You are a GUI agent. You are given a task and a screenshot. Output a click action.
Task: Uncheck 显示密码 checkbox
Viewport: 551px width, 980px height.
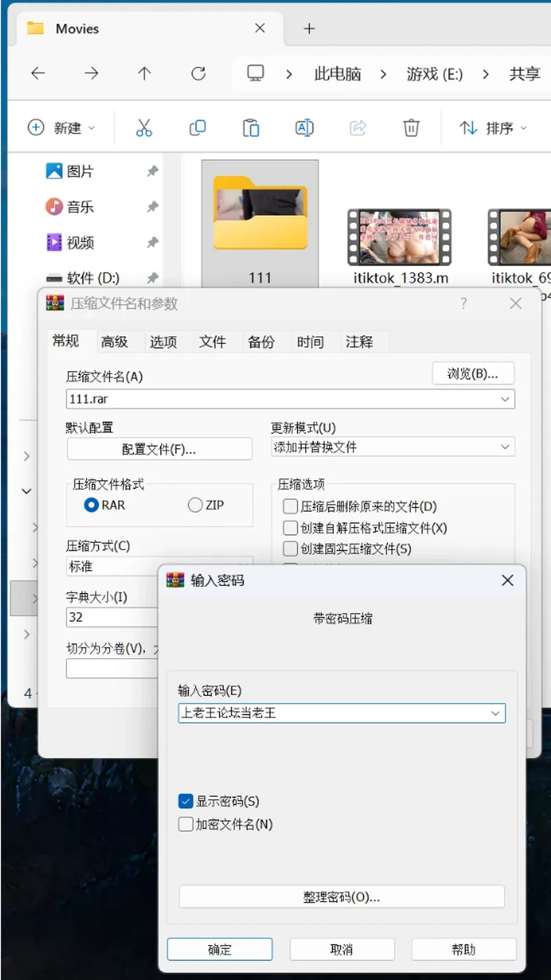[x=185, y=801]
